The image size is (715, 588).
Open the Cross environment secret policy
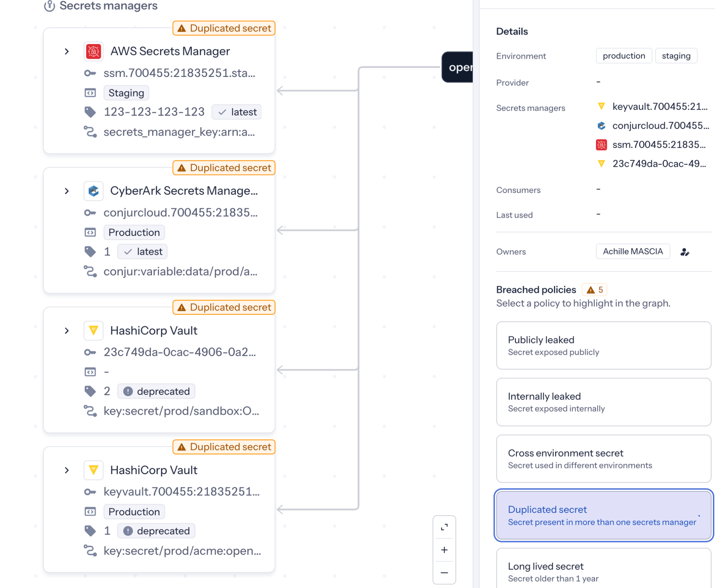(603, 459)
